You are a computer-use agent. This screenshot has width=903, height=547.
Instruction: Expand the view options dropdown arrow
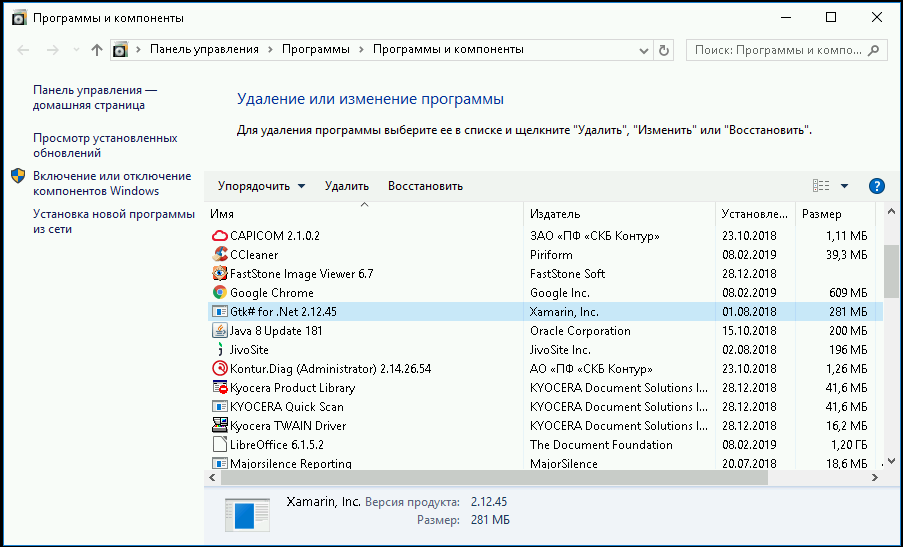844,186
